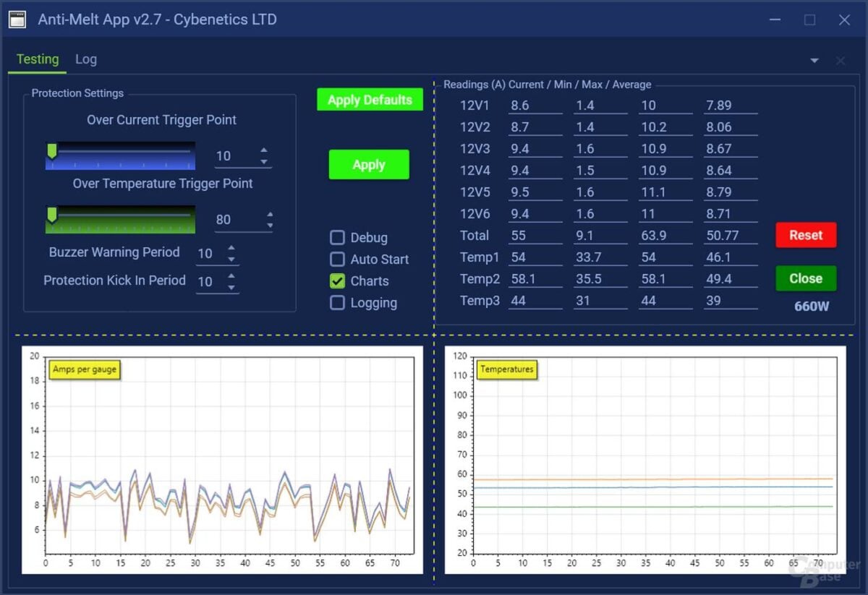Open the tab overflow dropdown arrow
The width and height of the screenshot is (868, 595).
(x=814, y=60)
